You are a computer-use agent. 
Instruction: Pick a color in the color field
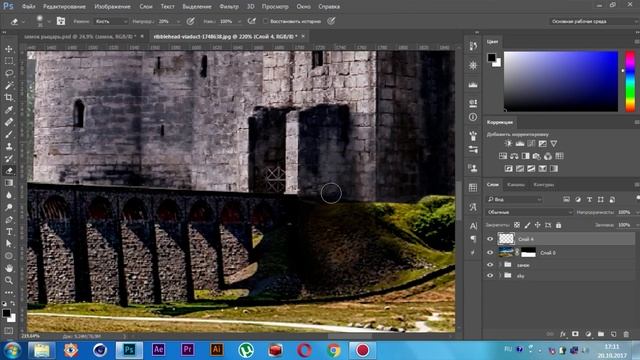coord(561,81)
